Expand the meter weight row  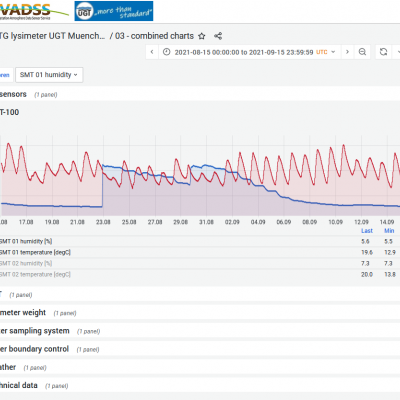coord(23,313)
